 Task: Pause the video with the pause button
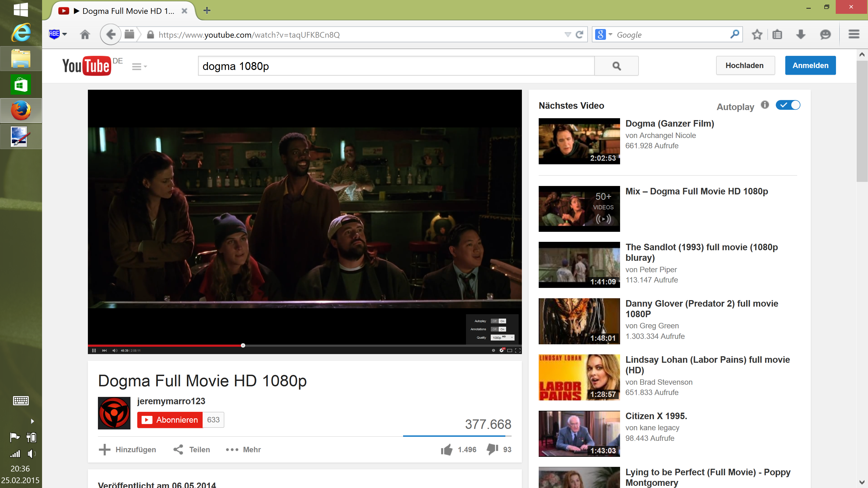tap(94, 350)
